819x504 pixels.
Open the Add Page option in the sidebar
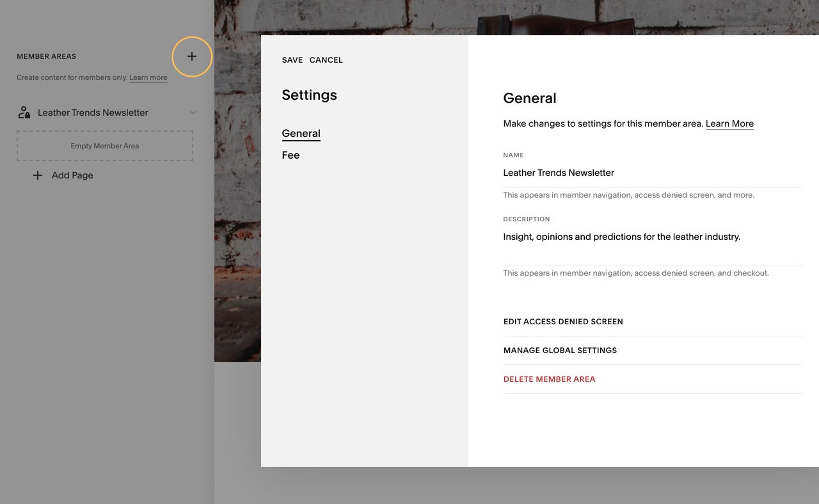(70, 175)
